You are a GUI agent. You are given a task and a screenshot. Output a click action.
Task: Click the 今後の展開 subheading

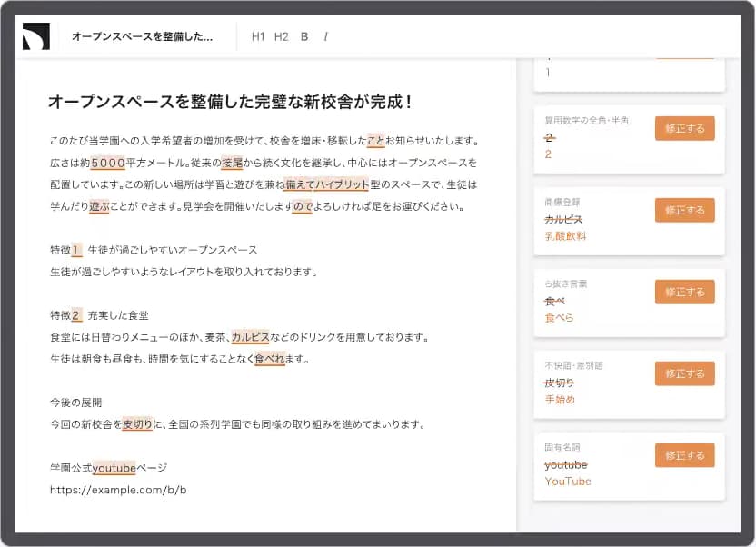[x=76, y=403]
